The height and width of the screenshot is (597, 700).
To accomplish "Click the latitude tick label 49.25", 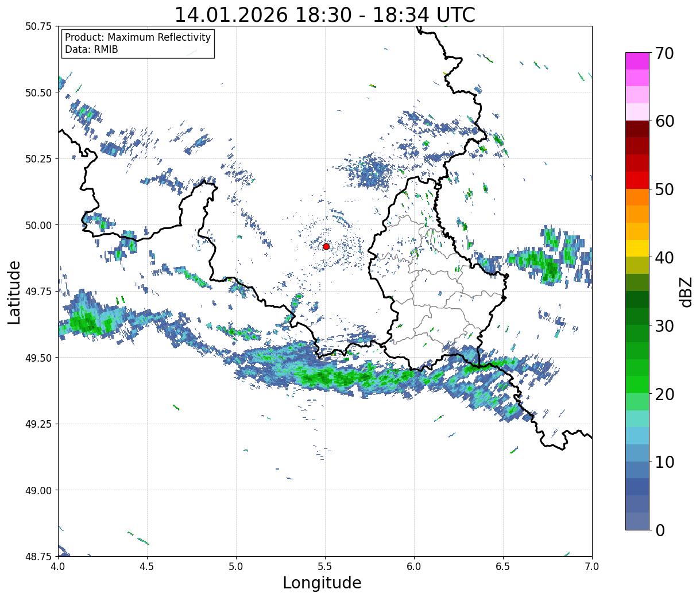I will (38, 424).
